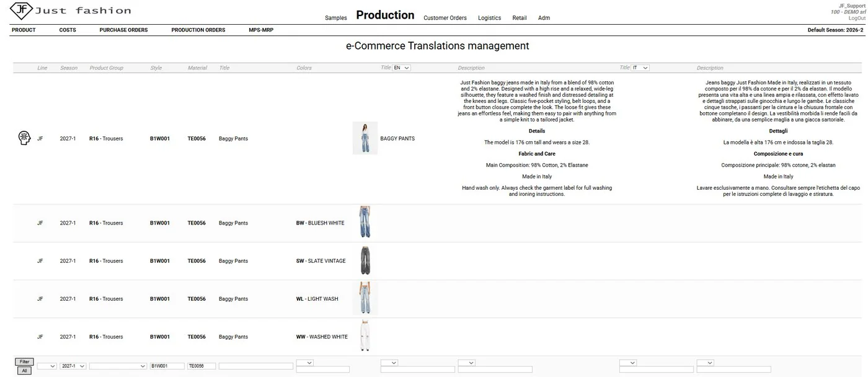
Task: Click the Season column header
Action: pos(69,68)
